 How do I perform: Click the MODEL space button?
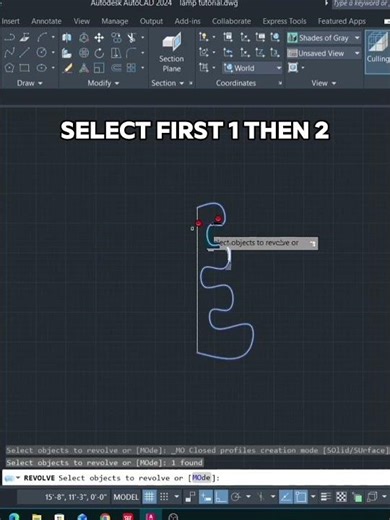point(126,497)
